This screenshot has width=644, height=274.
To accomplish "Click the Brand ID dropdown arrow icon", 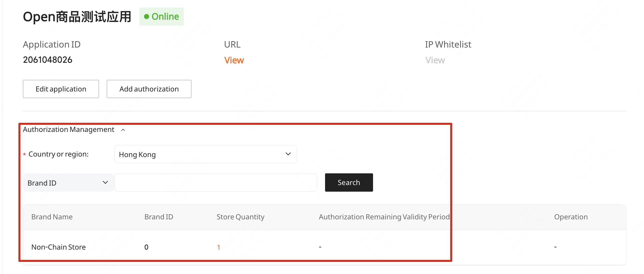I will click(105, 182).
